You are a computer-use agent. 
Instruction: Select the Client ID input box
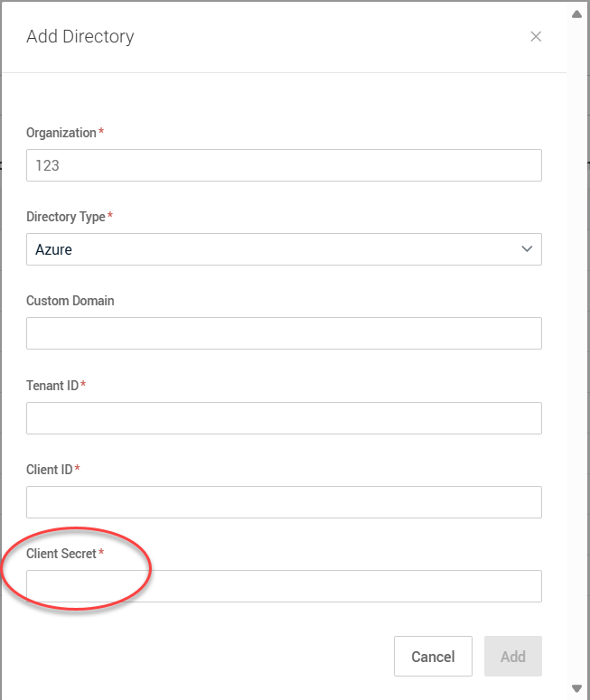(x=284, y=502)
